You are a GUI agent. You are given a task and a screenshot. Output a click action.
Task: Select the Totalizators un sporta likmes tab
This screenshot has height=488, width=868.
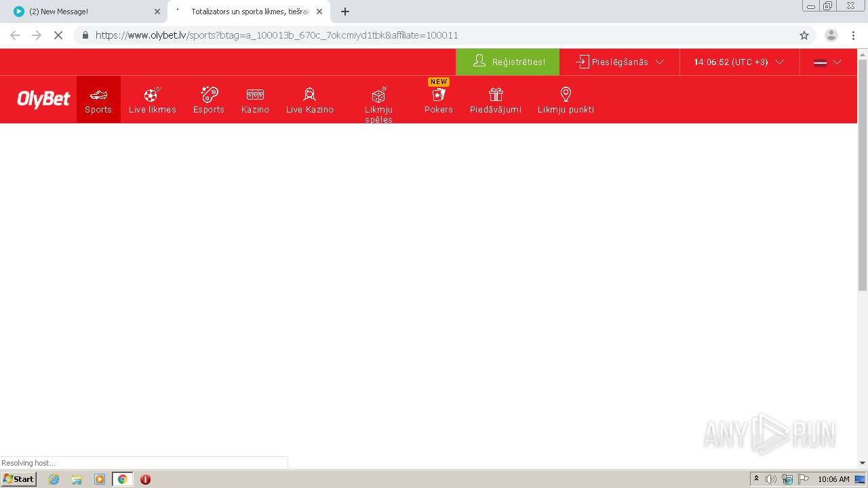[x=248, y=12]
